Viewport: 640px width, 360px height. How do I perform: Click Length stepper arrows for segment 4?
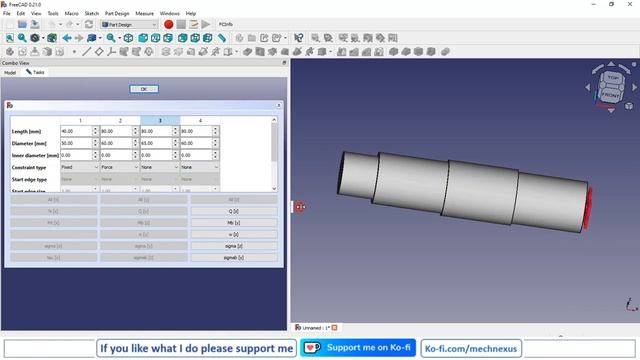(x=216, y=131)
